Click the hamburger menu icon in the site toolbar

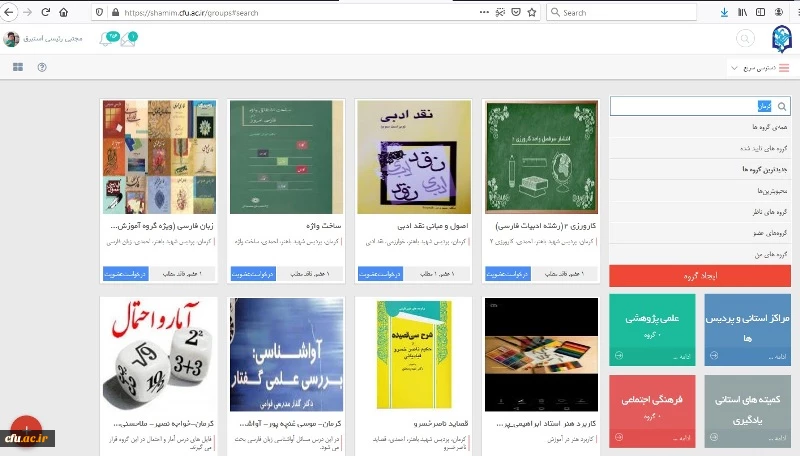point(783,68)
